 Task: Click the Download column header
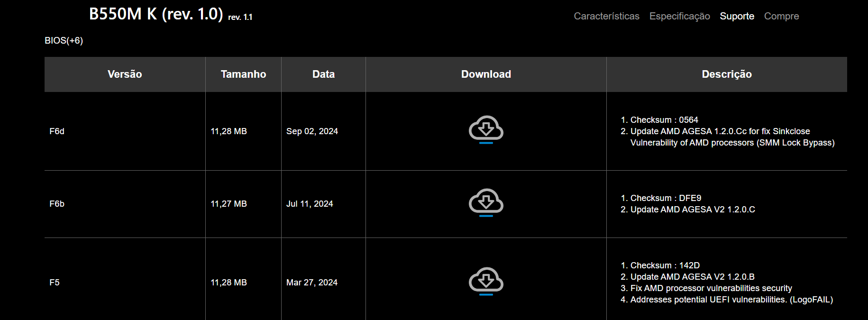pyautogui.click(x=486, y=74)
